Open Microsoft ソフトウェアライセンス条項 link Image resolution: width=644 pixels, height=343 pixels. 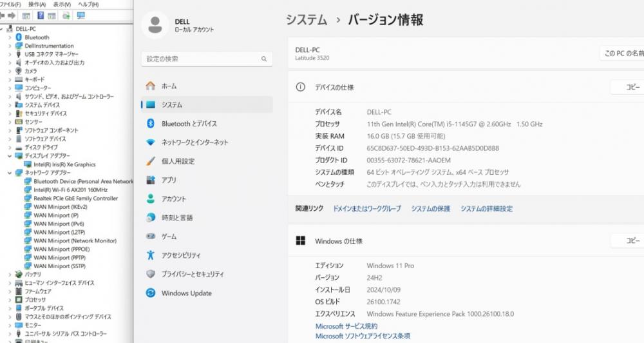(x=363, y=336)
